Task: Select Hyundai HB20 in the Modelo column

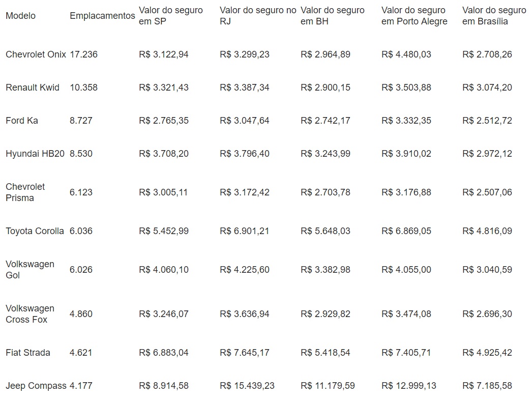Action: [x=35, y=154]
